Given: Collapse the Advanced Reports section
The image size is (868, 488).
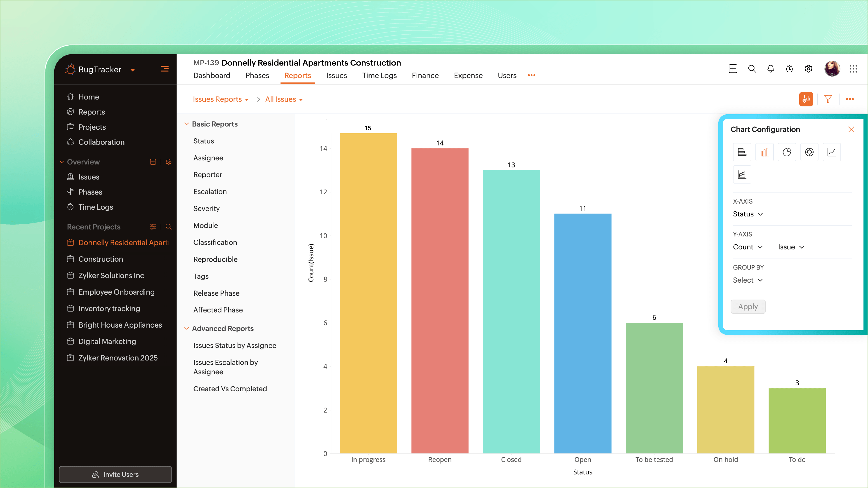Looking at the screenshot, I should (187, 328).
